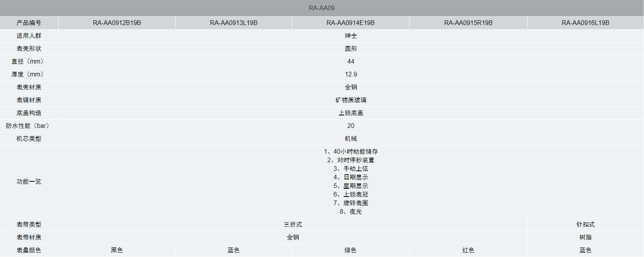The image size is (644, 257).
Task: Select the RA-AA0912B19B product number cell
Action: [x=117, y=23]
